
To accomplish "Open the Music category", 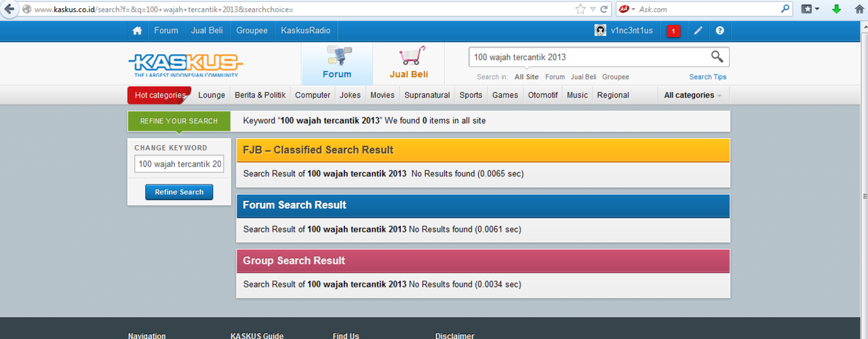I will point(577,96).
